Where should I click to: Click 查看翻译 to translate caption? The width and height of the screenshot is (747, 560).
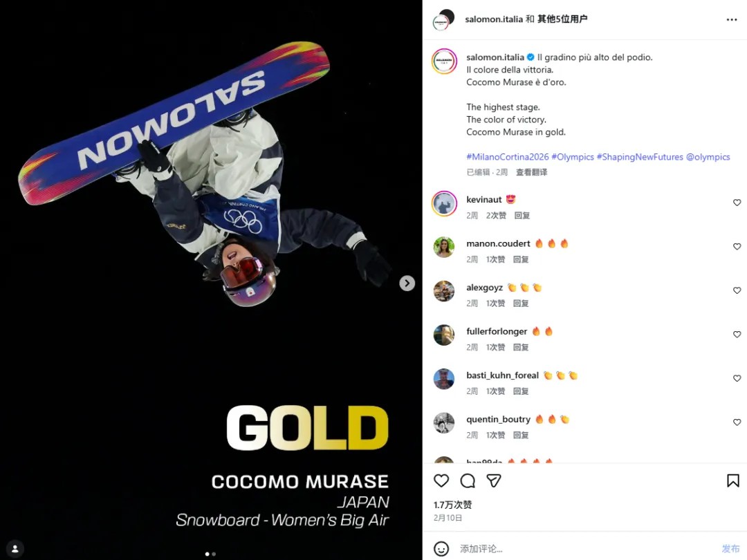(x=531, y=172)
